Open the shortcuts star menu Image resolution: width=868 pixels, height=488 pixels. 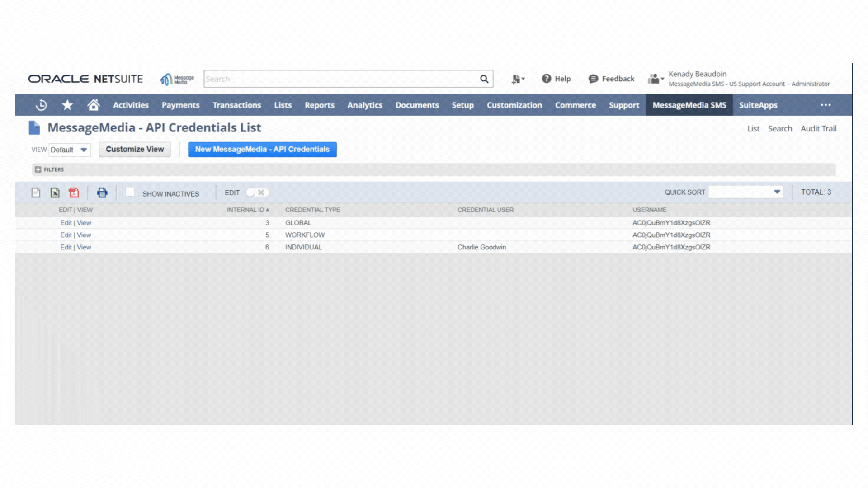coord(67,104)
